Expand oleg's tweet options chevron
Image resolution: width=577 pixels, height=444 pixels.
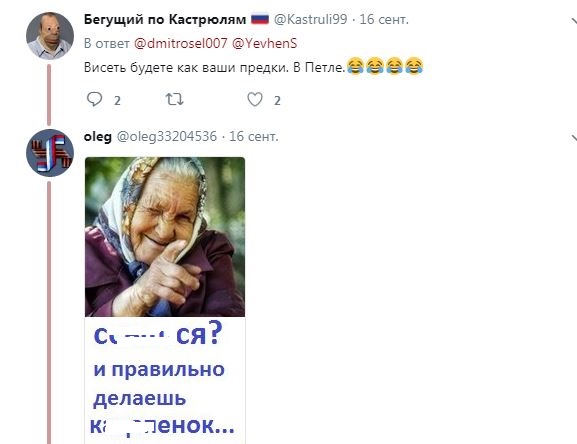tap(573, 138)
